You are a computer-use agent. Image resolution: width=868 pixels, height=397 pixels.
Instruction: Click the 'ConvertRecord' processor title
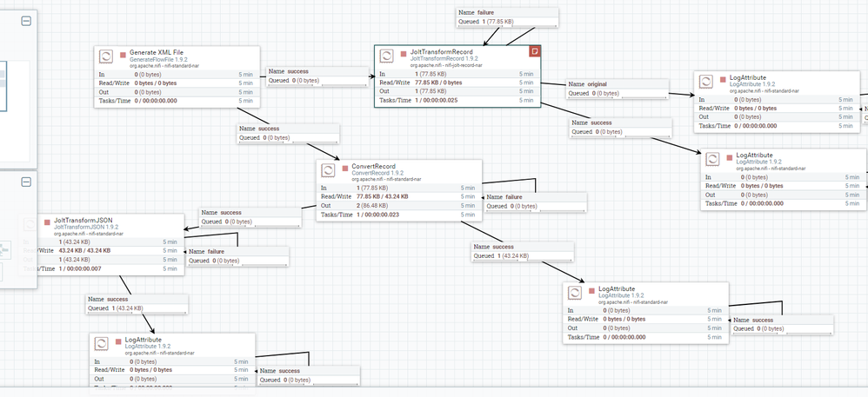pyautogui.click(x=374, y=167)
